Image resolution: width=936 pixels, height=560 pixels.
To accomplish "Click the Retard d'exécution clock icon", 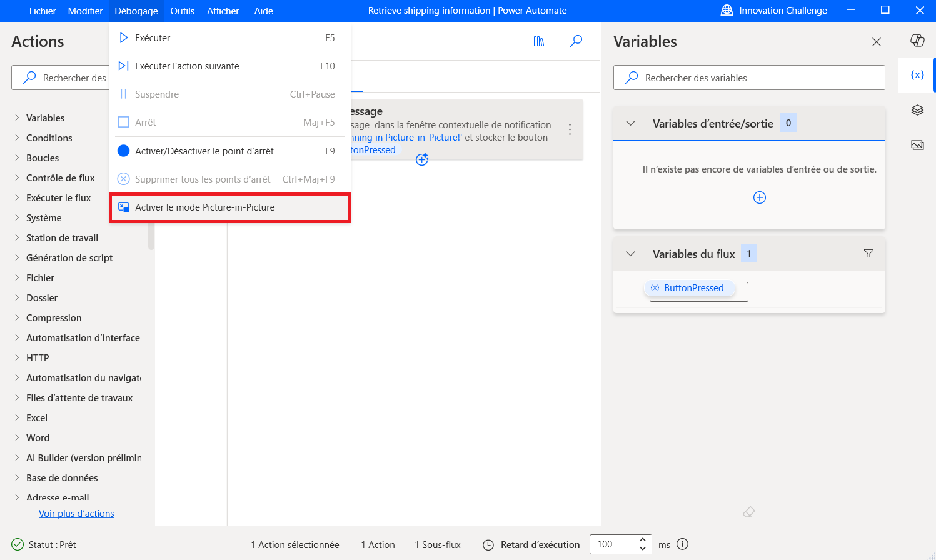I will click(488, 545).
